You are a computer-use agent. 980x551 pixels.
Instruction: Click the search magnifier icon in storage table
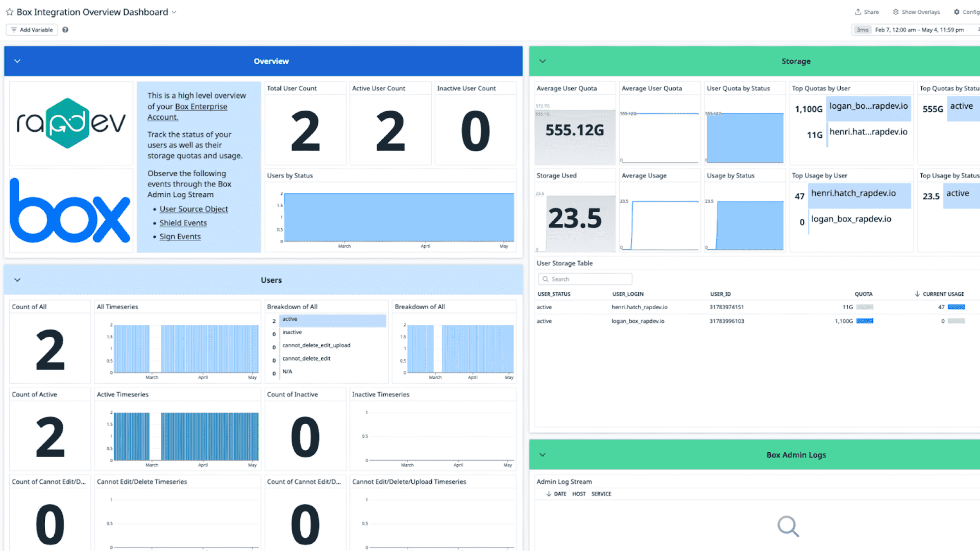coord(545,279)
